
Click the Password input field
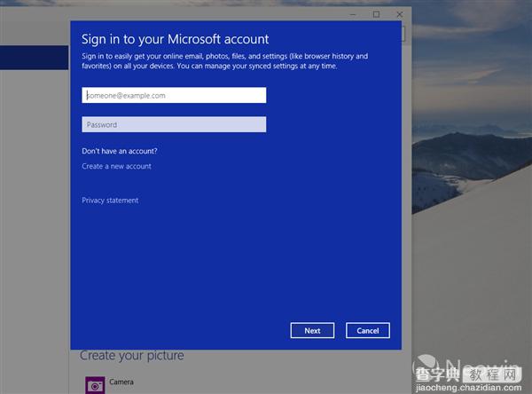pos(174,124)
